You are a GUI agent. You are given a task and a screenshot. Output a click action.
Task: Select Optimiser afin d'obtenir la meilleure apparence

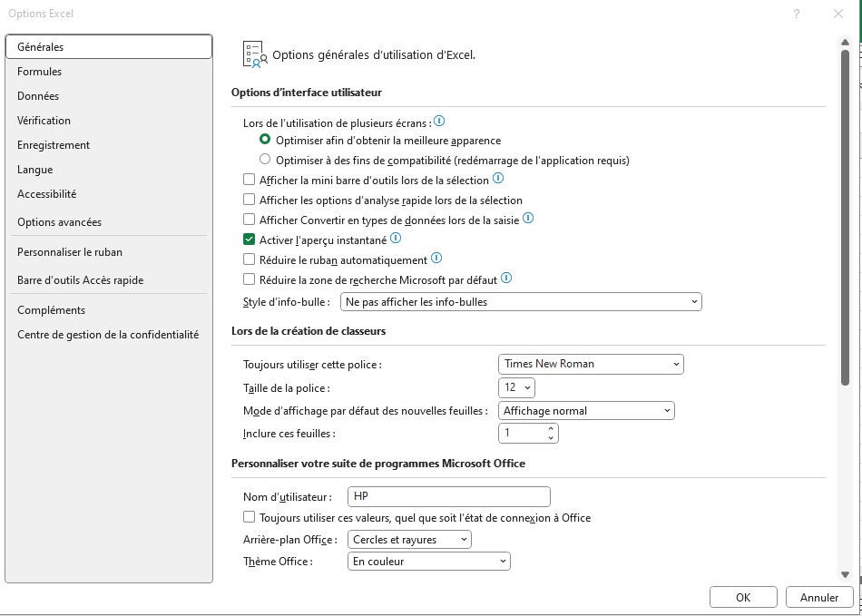[x=265, y=140]
